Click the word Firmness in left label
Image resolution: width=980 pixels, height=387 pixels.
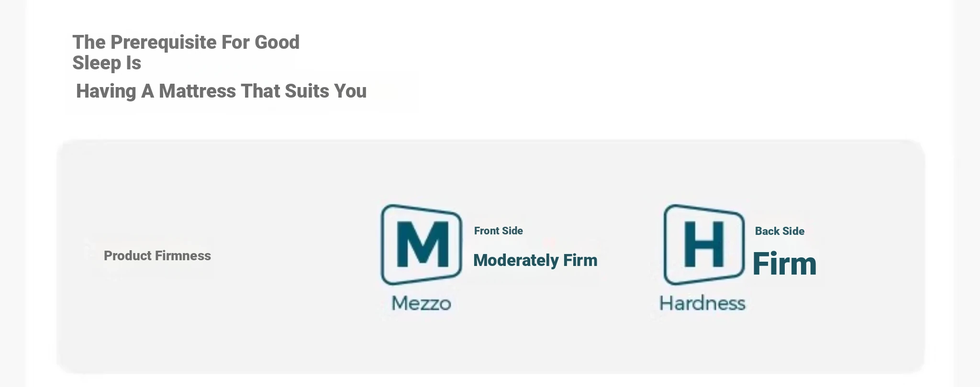(x=183, y=256)
